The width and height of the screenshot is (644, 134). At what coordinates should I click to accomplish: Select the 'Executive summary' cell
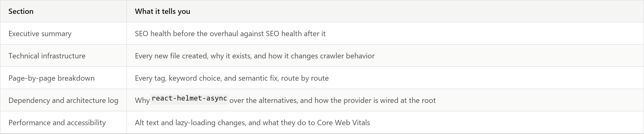[63, 33]
